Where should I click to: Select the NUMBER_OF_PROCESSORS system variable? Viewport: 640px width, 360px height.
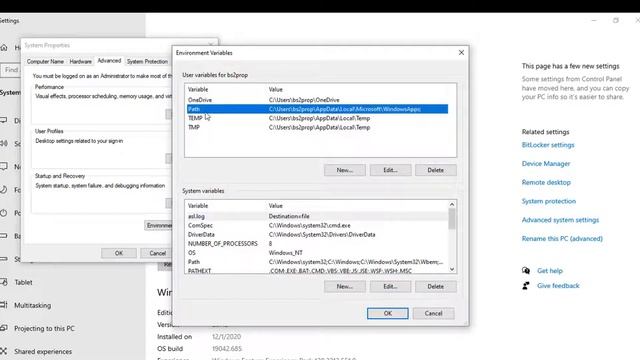(317, 243)
